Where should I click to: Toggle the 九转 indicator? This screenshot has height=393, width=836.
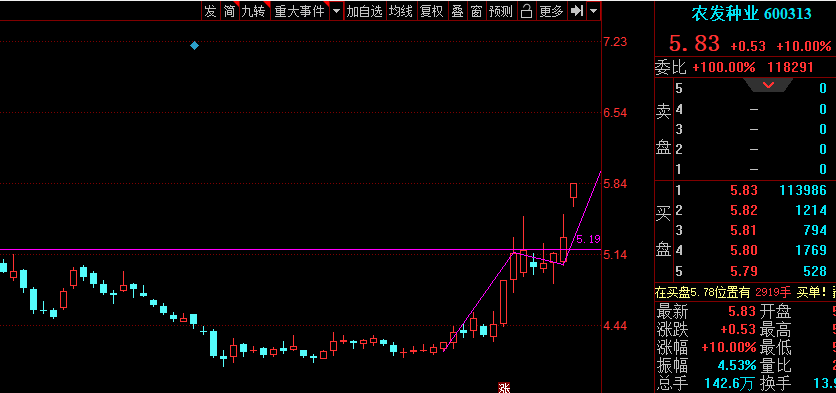[x=254, y=11]
